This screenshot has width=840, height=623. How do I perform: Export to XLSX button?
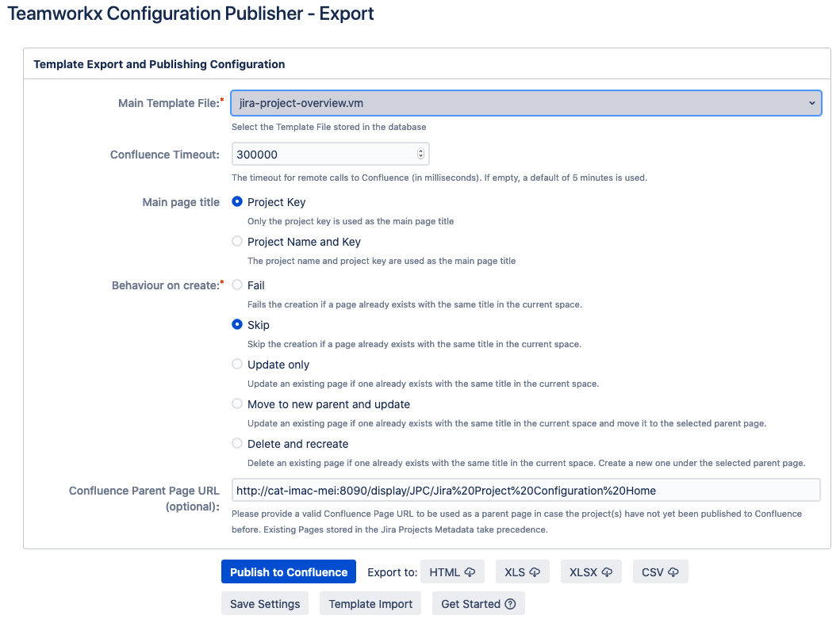[591, 572]
